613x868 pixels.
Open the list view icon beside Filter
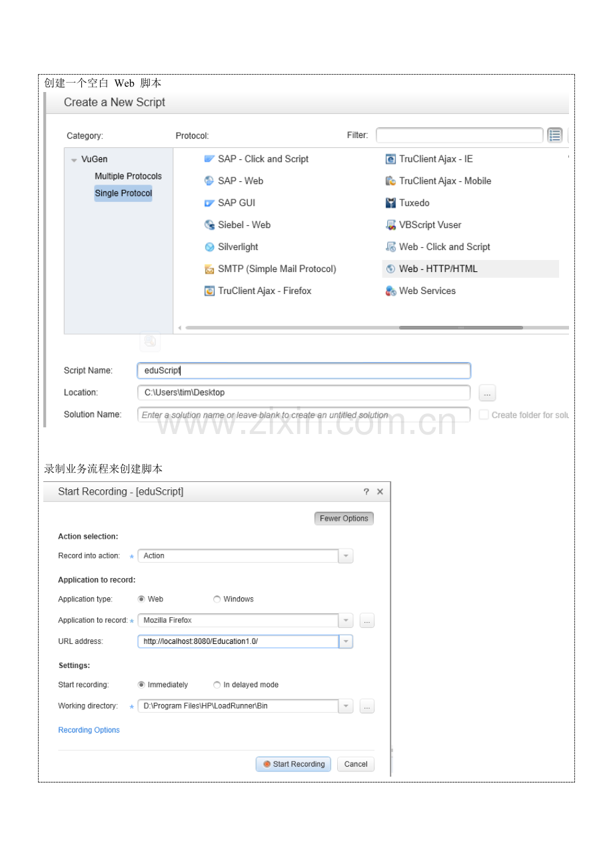[554, 135]
